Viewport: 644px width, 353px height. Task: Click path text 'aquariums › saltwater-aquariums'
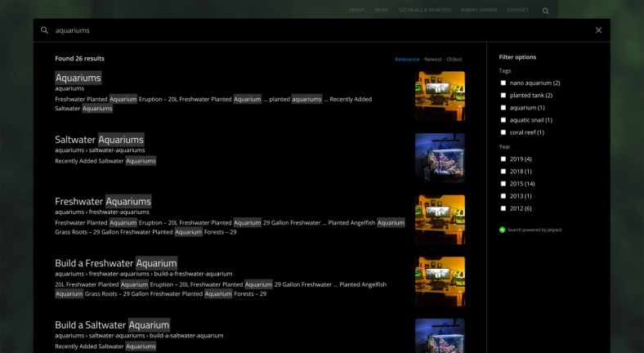100,150
